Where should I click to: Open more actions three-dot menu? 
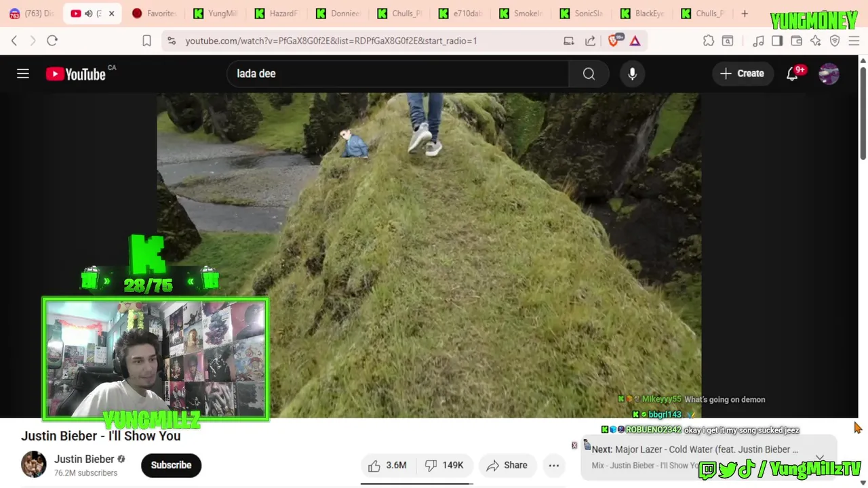[x=554, y=465]
